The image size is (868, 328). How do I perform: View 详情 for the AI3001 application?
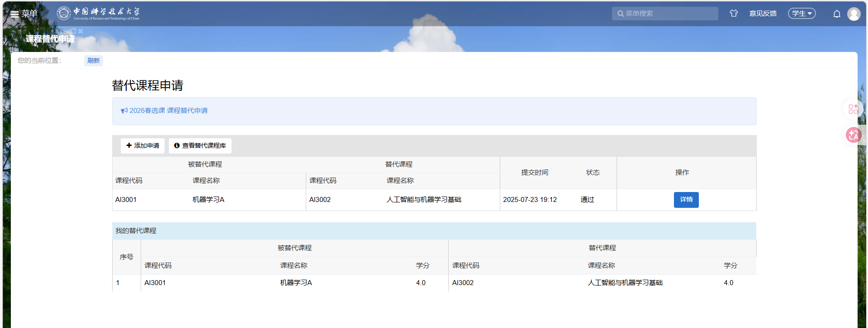pos(686,200)
